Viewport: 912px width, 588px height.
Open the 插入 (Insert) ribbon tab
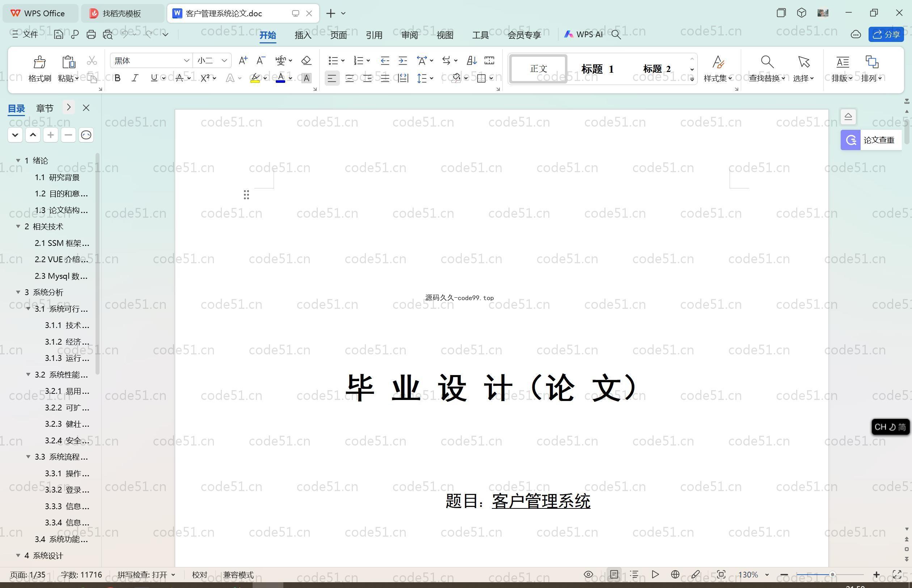point(303,35)
